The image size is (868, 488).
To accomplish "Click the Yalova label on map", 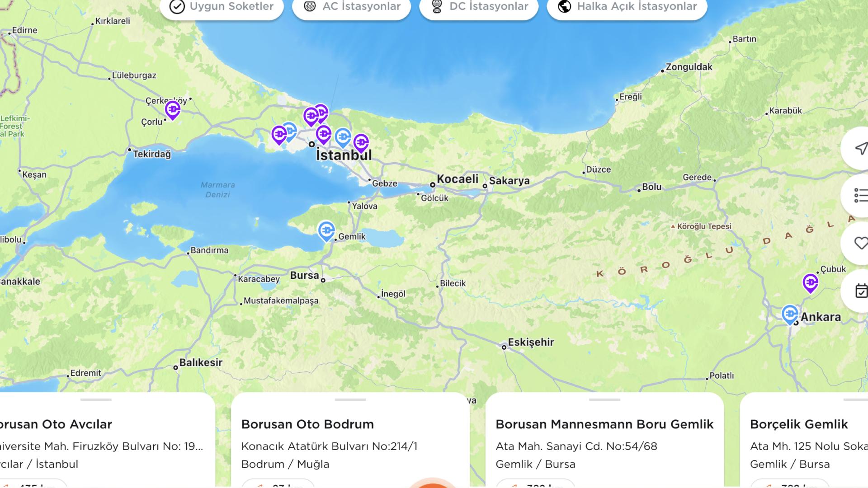I will click(x=364, y=206).
